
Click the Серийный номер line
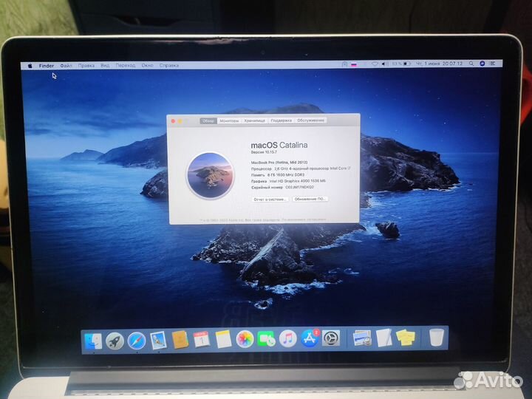pyautogui.click(x=282, y=187)
